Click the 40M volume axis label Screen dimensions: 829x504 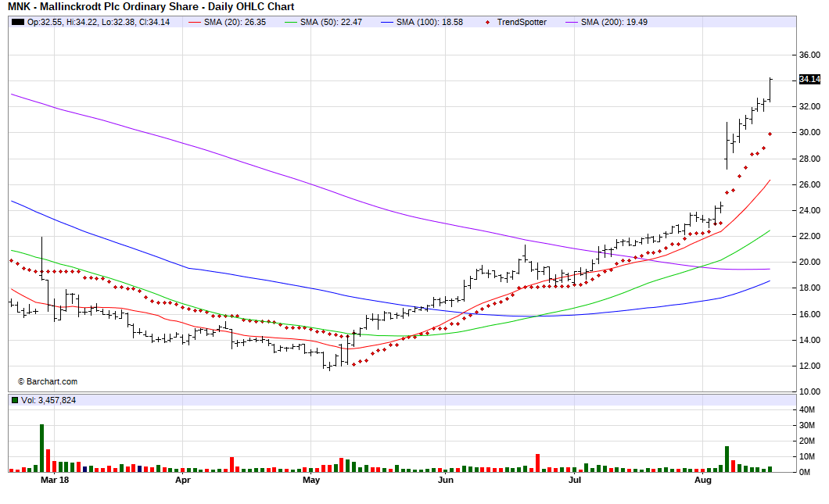(807, 410)
